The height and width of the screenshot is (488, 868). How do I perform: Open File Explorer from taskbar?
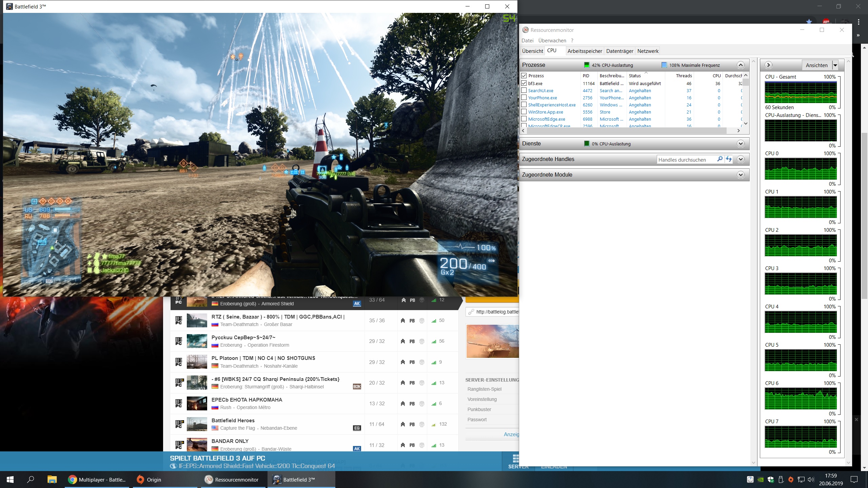[52, 480]
